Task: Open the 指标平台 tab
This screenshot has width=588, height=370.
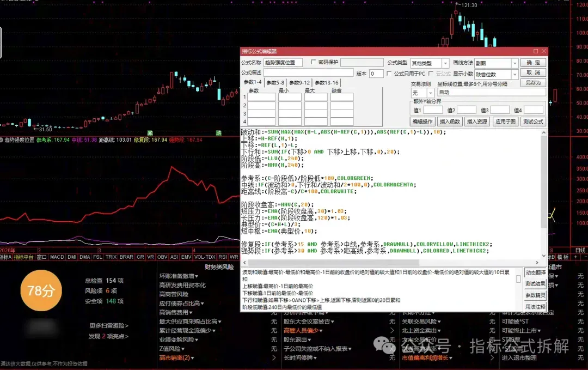Action: pyautogui.click(x=23, y=257)
